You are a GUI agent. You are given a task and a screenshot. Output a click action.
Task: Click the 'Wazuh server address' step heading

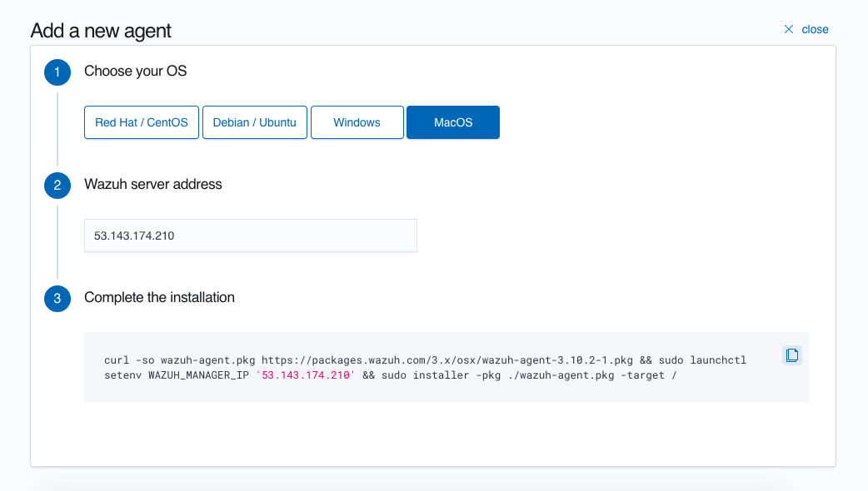pyautogui.click(x=152, y=184)
